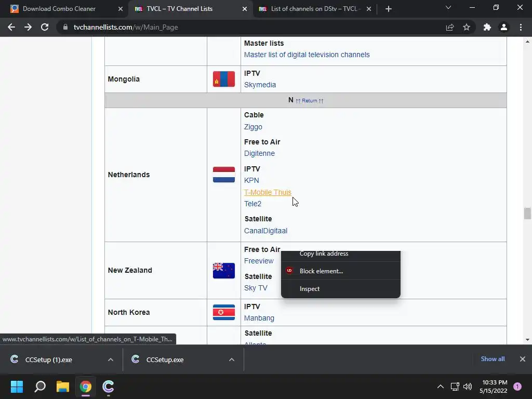Select the Netherlands country name text
Viewport: 532px width, 399px height.
tap(129, 175)
